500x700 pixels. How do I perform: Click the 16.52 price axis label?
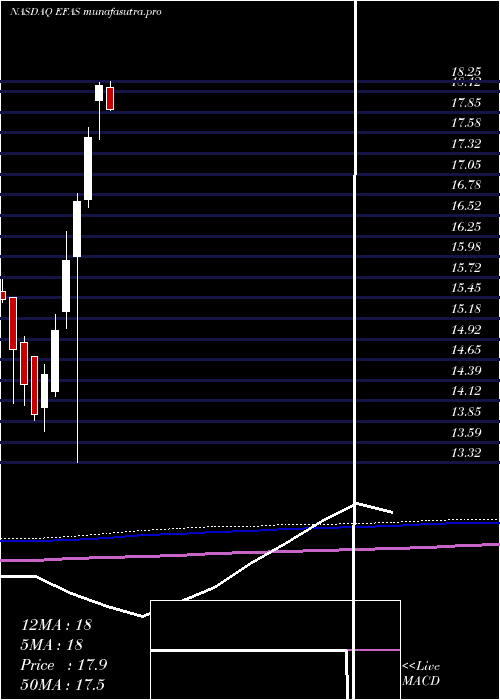[466, 206]
